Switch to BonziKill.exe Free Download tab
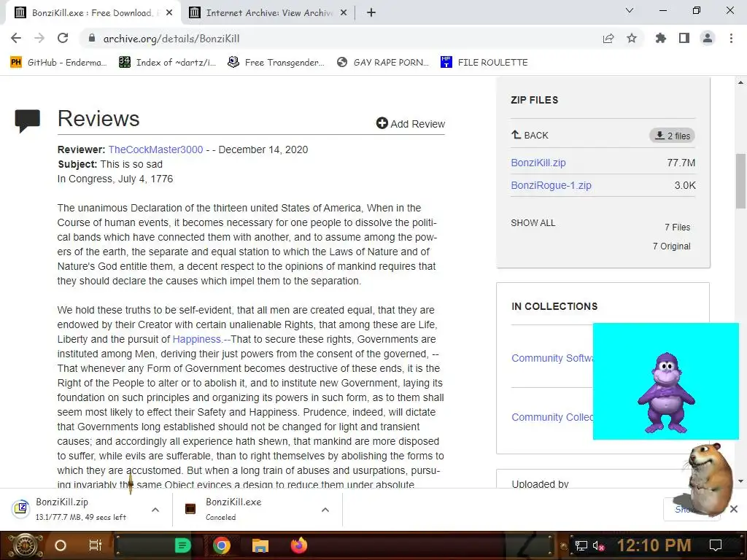The height and width of the screenshot is (560, 747). [93, 13]
